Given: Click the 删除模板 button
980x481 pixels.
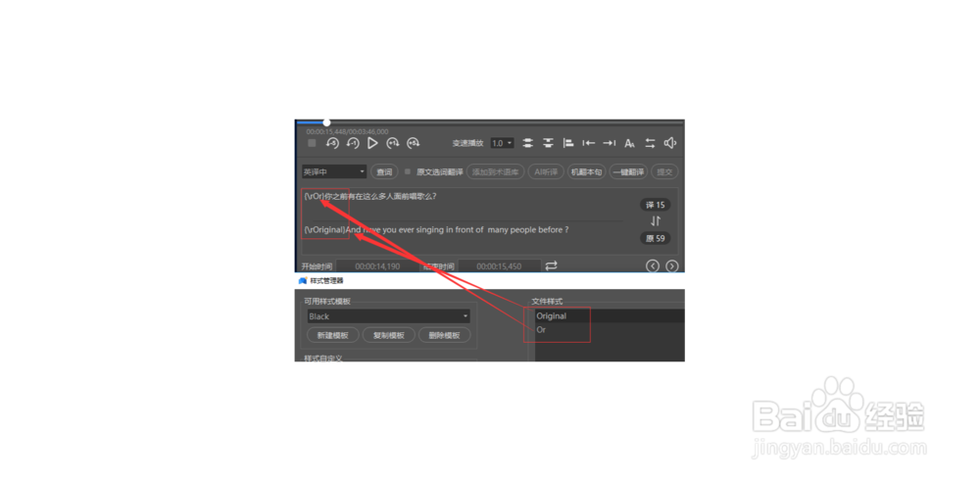Looking at the screenshot, I should pos(444,335).
